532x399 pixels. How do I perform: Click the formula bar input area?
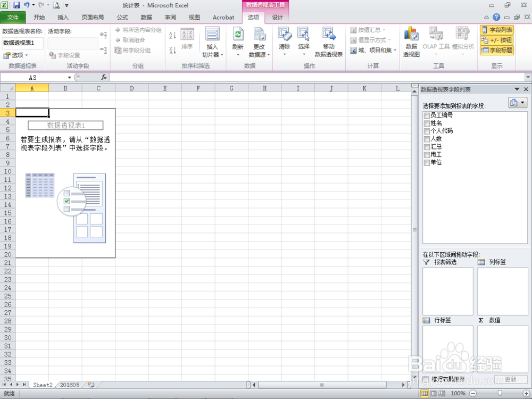coord(317,77)
